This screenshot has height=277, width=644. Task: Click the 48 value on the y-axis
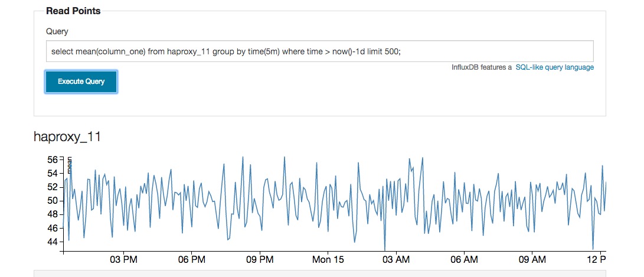coord(51,214)
